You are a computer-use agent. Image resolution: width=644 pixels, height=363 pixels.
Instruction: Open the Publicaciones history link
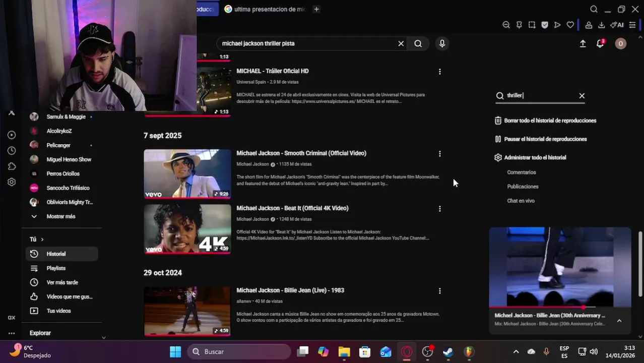tap(523, 187)
